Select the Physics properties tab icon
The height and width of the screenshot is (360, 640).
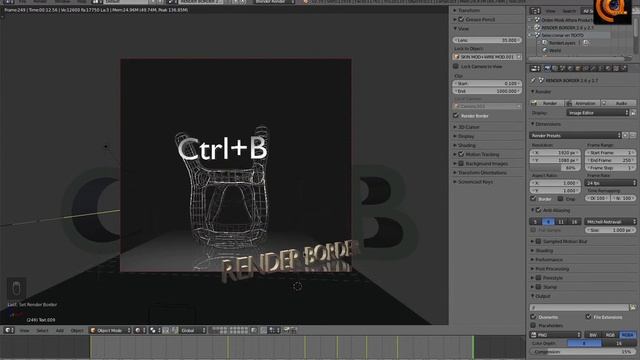point(624,69)
